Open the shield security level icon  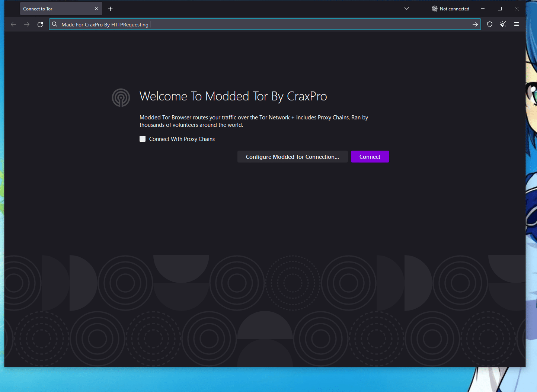click(490, 25)
